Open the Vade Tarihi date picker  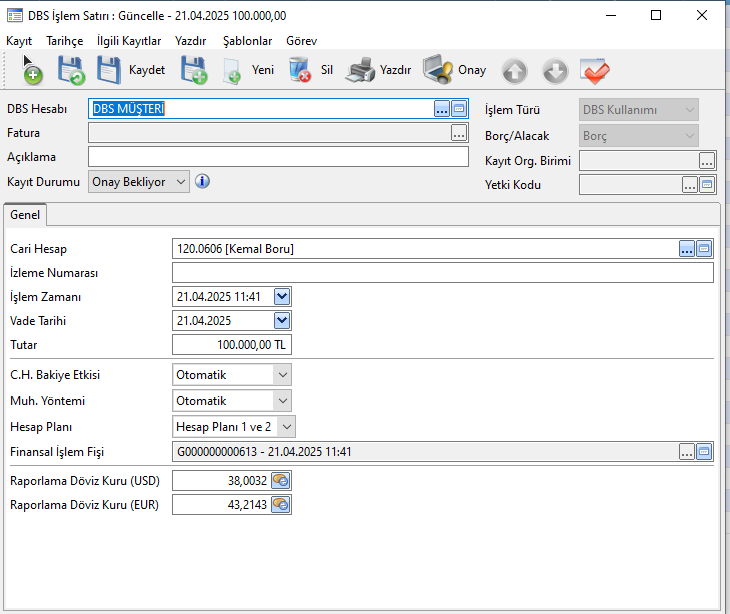282,321
